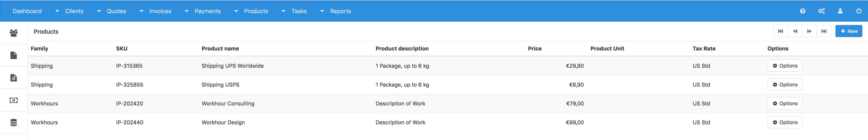Open the payments money sidebar icon
Screen dimensions: 868x140
[x=13, y=100]
